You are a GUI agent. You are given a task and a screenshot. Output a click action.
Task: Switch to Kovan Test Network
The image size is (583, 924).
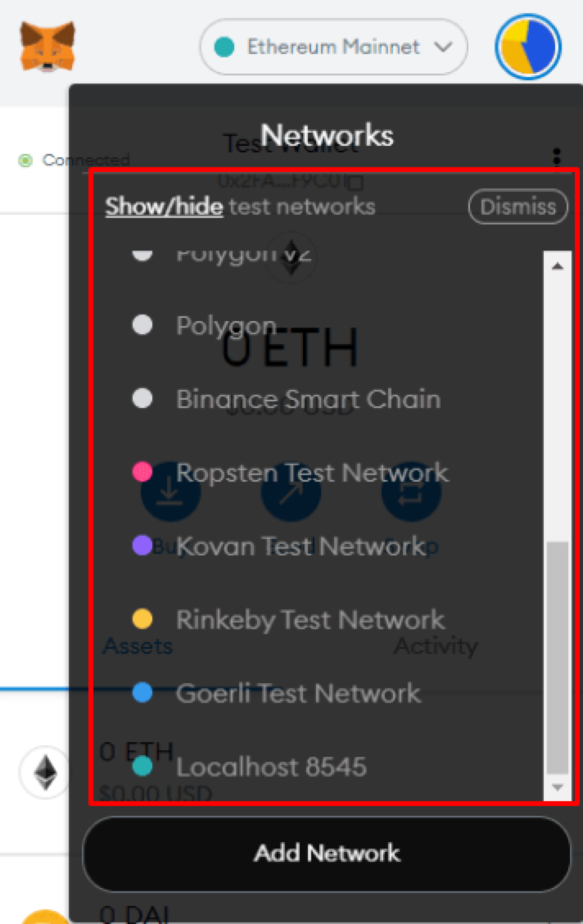coord(301,546)
